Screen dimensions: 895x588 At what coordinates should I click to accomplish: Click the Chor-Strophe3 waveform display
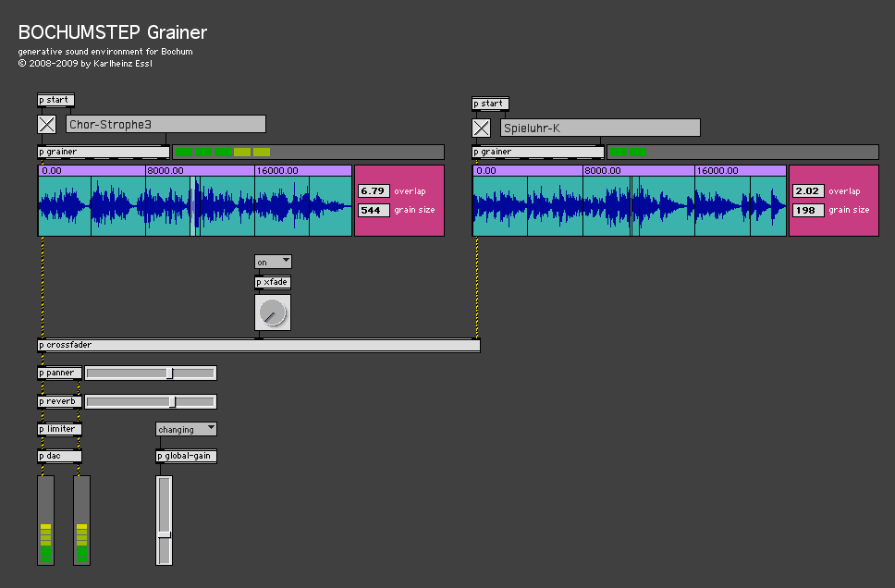(194, 205)
